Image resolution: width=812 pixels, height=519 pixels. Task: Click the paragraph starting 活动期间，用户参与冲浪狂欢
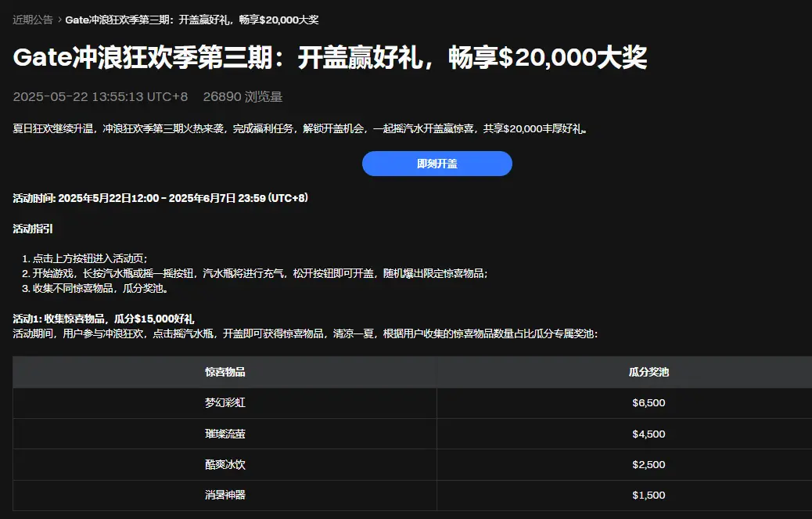[306, 333]
